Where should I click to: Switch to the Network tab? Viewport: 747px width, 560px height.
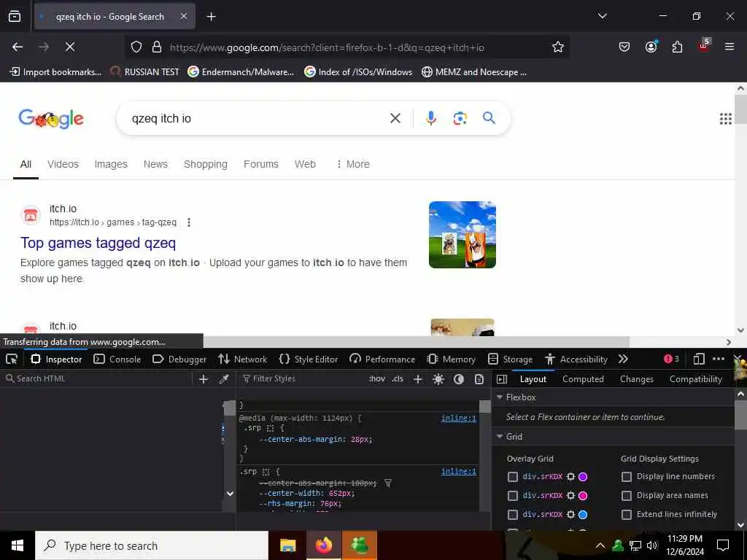242,359
